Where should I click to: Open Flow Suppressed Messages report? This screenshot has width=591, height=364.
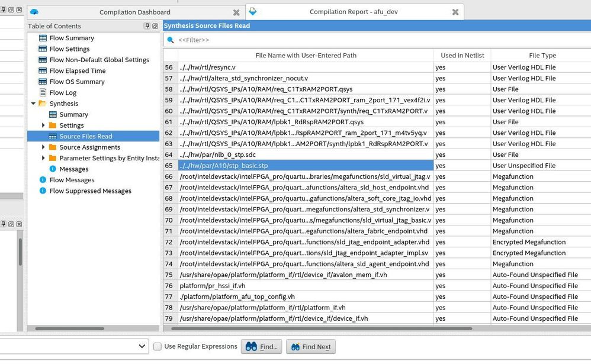point(91,191)
